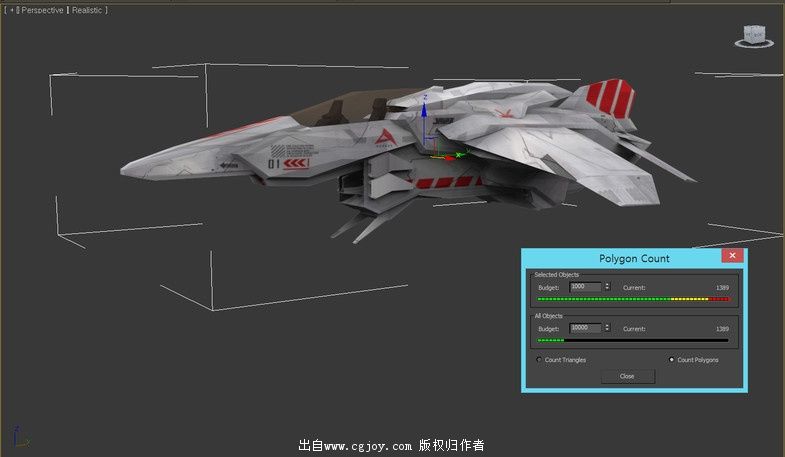Click the All Objects polygon usage bar
785x457 pixels.
633,340
